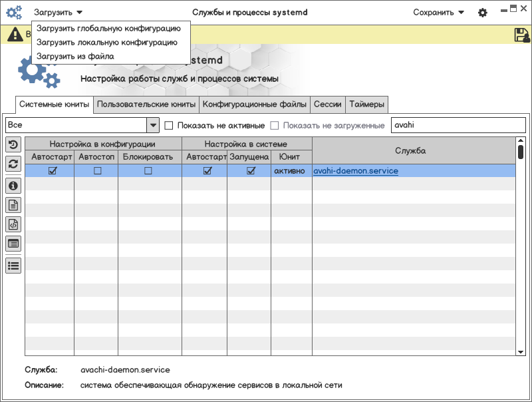Select 'Загрузить глобальную конфигурацию' menu item
532x402 pixels.
[x=108, y=29]
